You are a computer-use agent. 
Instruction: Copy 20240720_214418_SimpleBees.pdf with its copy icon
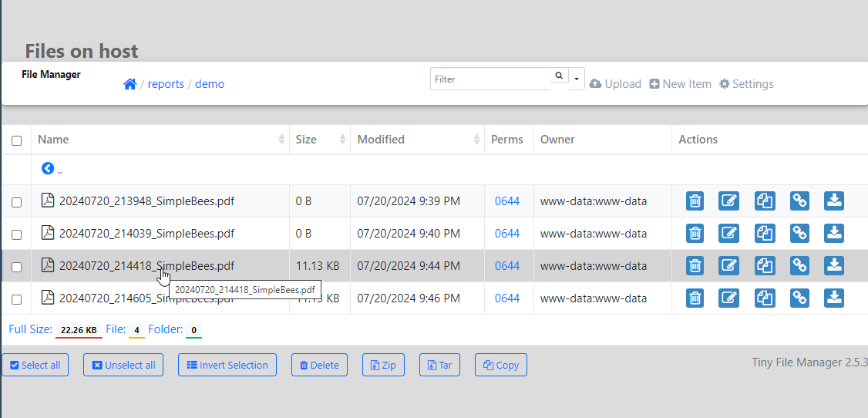(x=765, y=266)
